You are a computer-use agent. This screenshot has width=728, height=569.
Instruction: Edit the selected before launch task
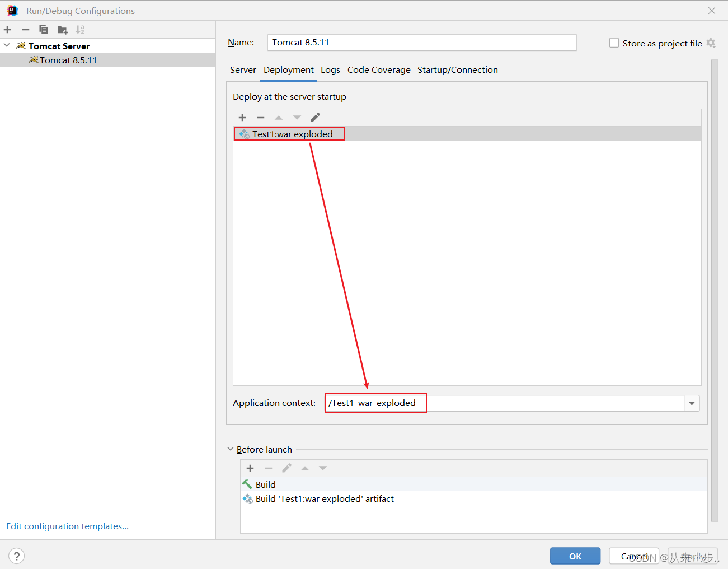[287, 468]
